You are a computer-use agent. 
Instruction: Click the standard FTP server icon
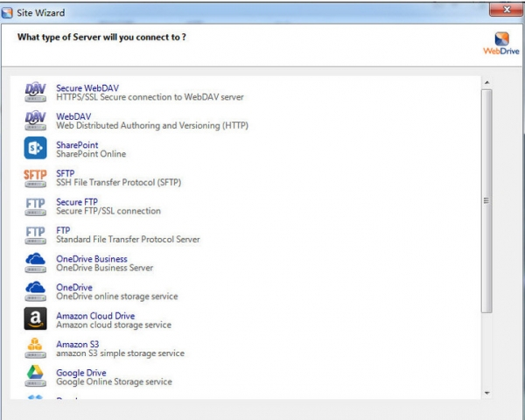35,234
